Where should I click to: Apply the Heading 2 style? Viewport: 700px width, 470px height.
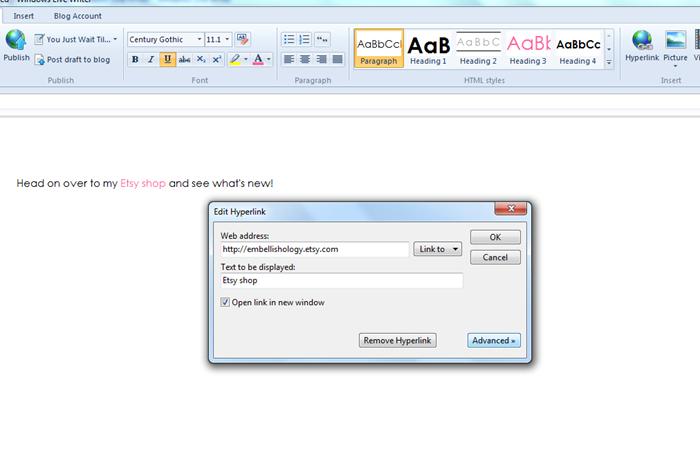478,48
